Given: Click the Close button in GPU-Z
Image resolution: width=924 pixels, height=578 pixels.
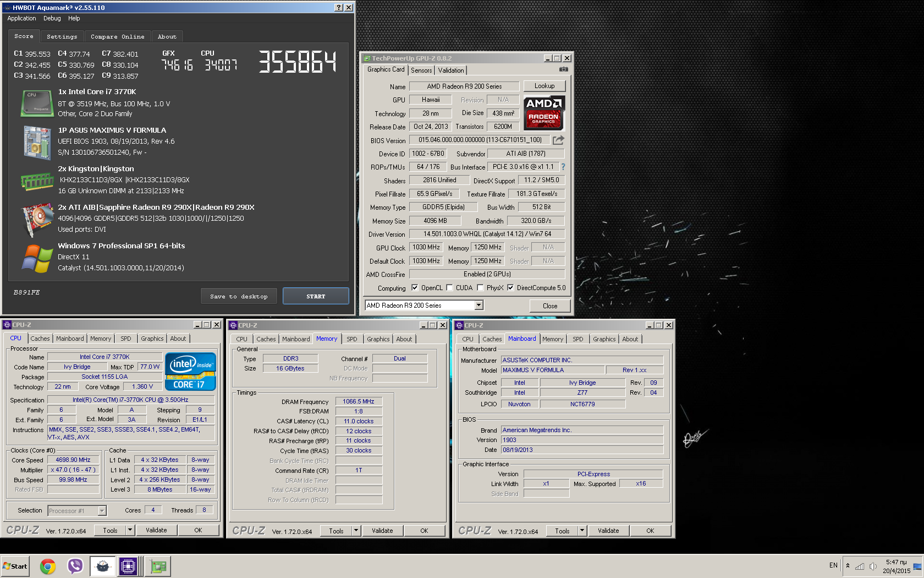Looking at the screenshot, I should pos(550,306).
